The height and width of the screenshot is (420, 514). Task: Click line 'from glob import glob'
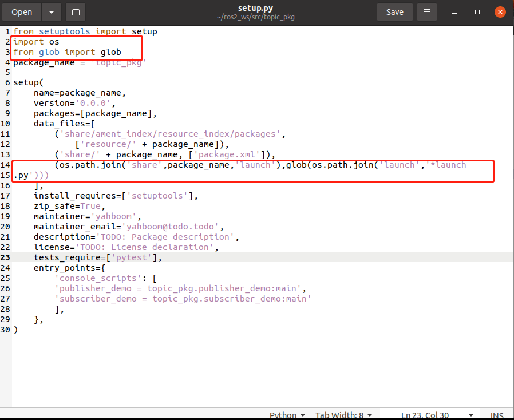pyautogui.click(x=67, y=52)
